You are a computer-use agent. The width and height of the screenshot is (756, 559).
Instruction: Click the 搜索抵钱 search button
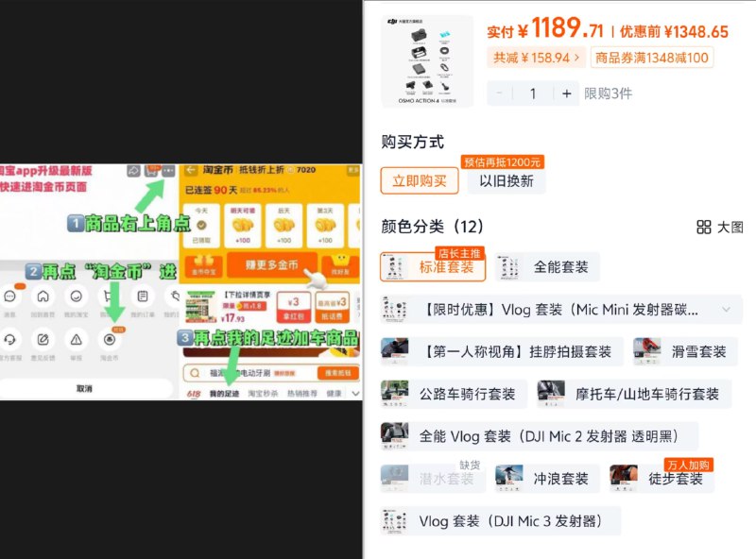click(337, 373)
